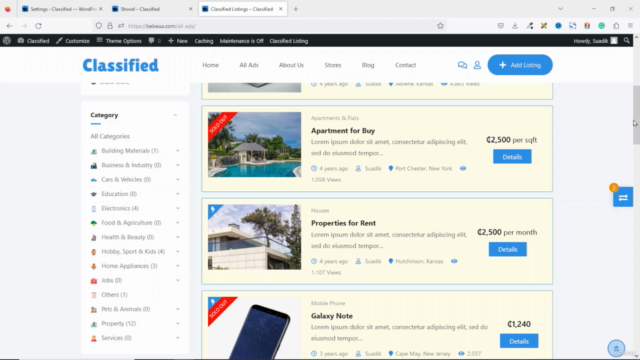Click the Building Materials category icon
The height and width of the screenshot is (360, 640).
click(94, 151)
